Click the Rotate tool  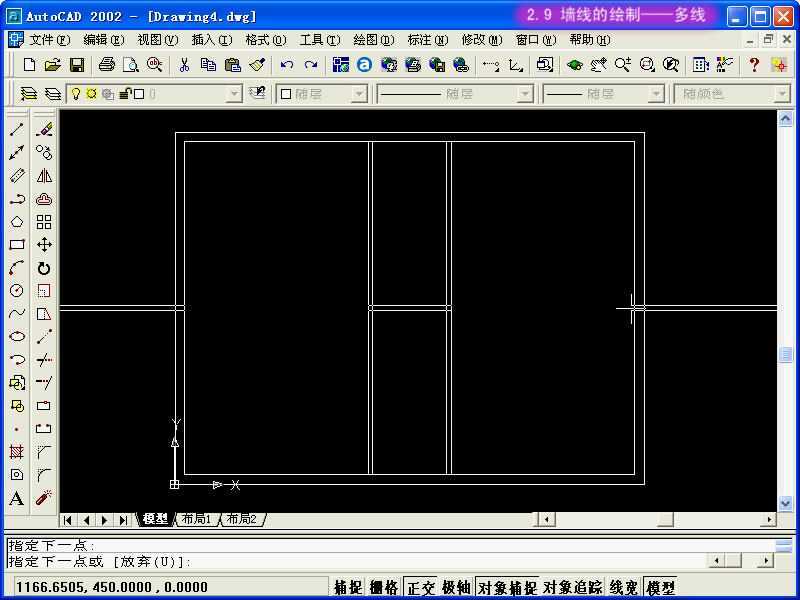point(44,268)
